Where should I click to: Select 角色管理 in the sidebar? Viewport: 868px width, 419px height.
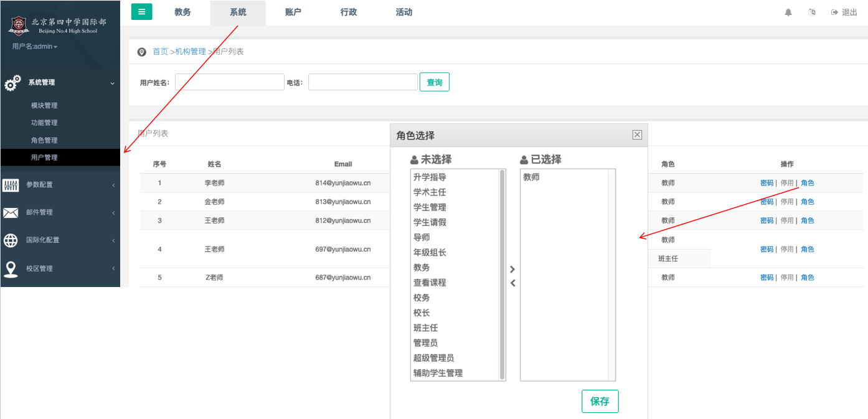point(44,141)
